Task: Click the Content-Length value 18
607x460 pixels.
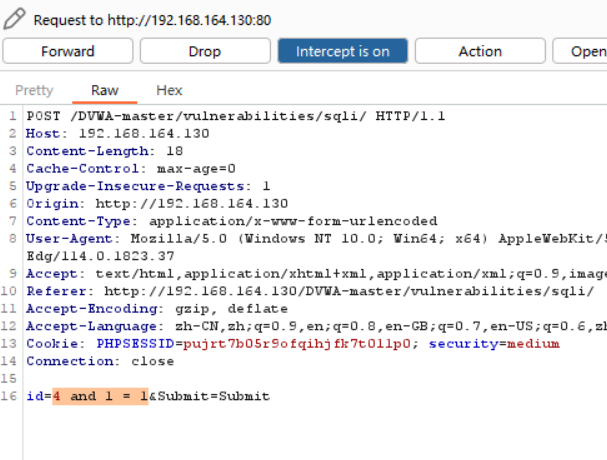Action: click(174, 151)
